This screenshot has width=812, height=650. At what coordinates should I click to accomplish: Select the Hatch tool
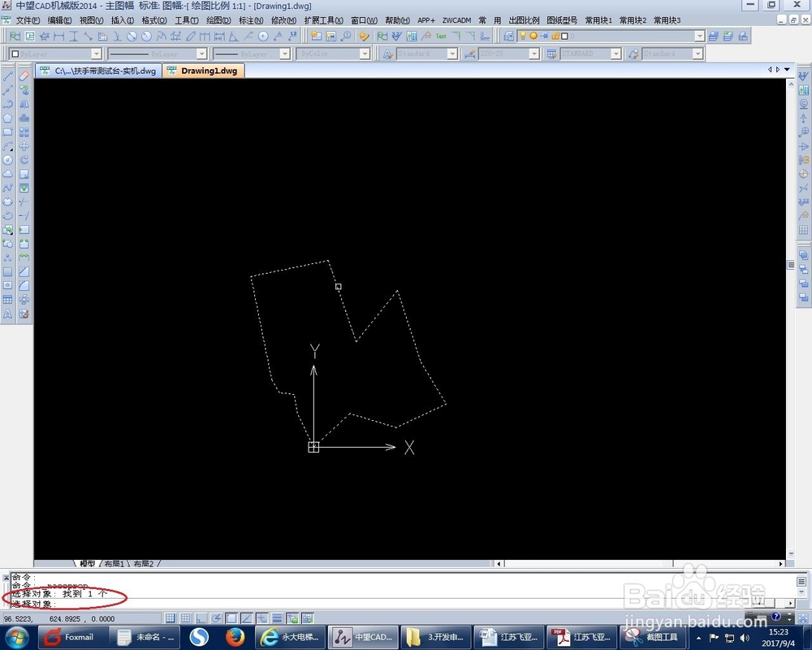8,271
